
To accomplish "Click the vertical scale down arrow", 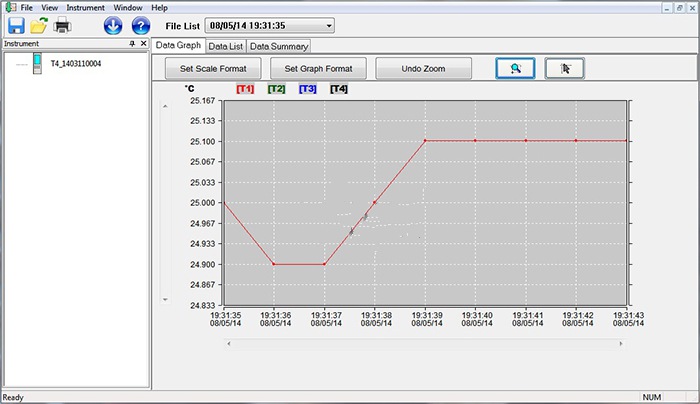I will coord(165,300).
